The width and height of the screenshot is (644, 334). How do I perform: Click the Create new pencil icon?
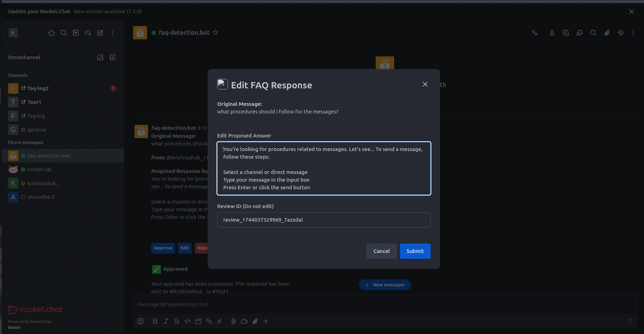(x=100, y=33)
